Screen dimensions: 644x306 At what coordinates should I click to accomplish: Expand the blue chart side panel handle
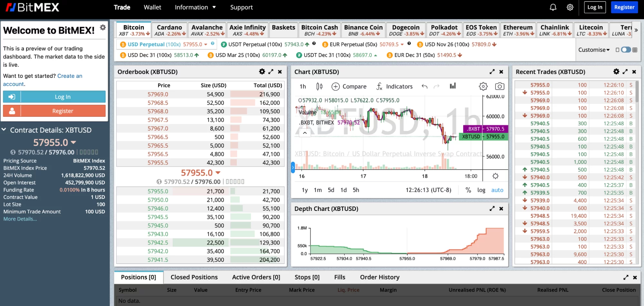pyautogui.click(x=293, y=167)
